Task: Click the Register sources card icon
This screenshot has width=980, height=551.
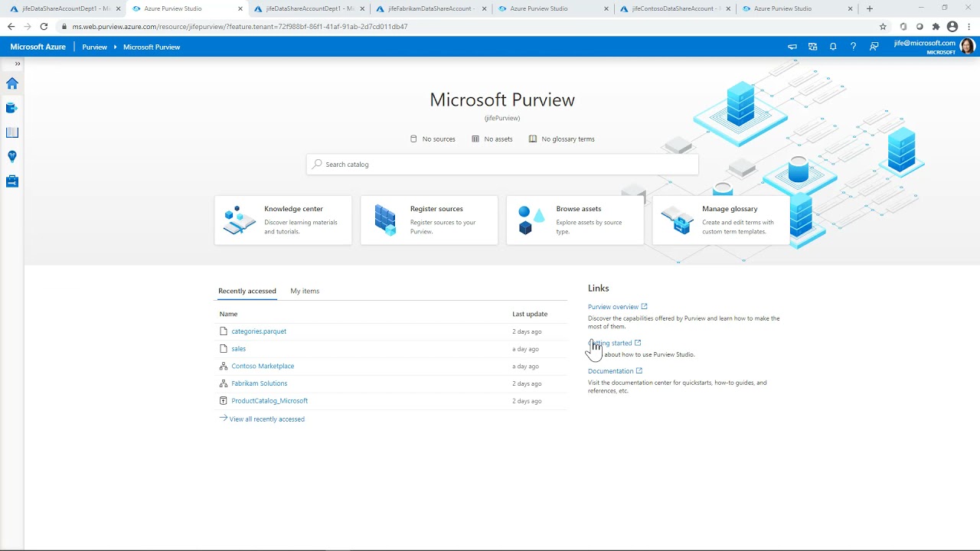Action: (385, 220)
